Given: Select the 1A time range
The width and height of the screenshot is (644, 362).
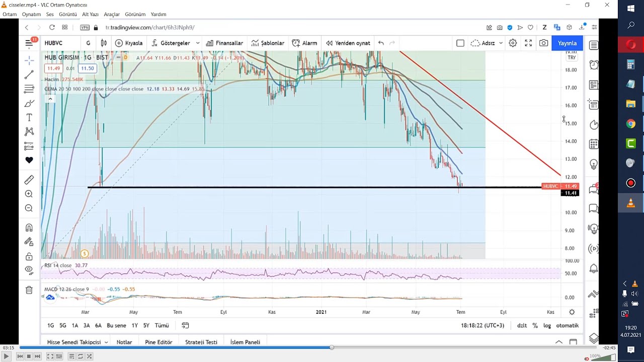Looking at the screenshot, I should point(75,326).
